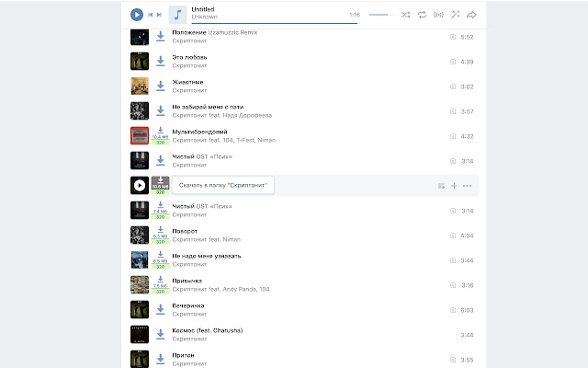Click the song title Вечеринка
The height and width of the screenshot is (368, 588).
(187, 305)
